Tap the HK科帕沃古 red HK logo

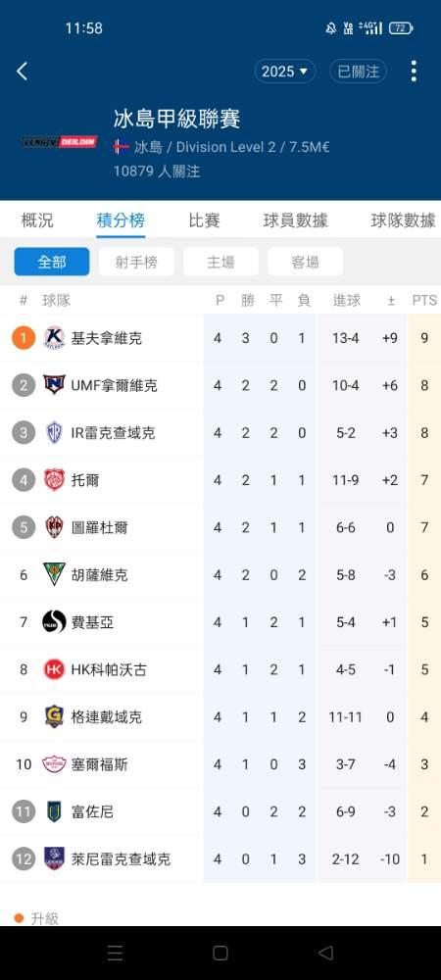click(x=54, y=669)
